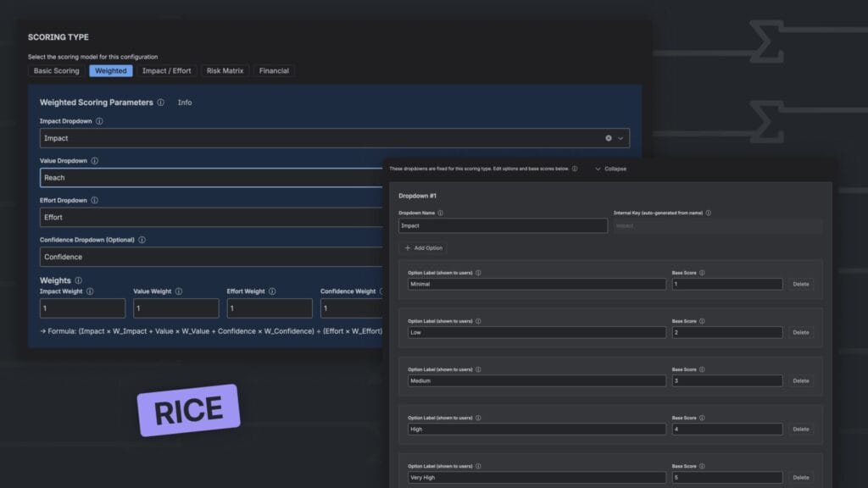The image size is (868, 488).
Task: Switch to Impact / Effort scoring type
Action: coord(166,71)
